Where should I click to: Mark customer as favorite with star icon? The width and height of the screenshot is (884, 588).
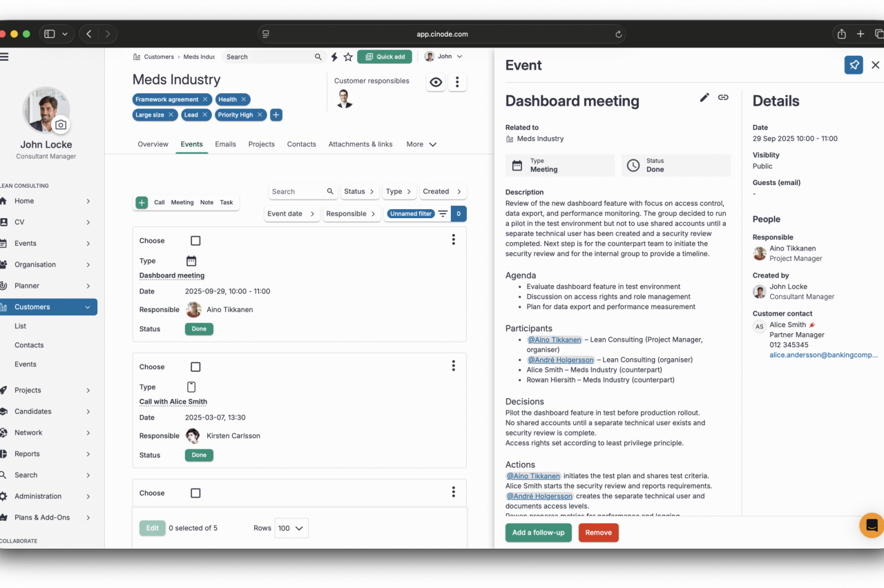pos(348,57)
